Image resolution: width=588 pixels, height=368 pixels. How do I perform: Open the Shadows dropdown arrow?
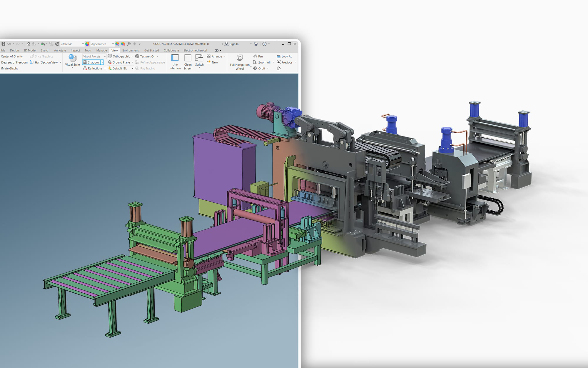(x=102, y=62)
